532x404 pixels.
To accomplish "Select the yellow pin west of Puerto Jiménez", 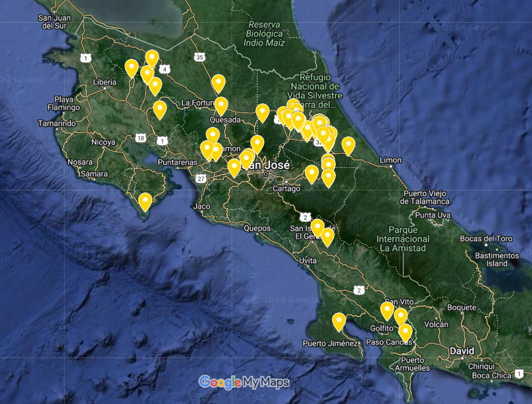I will coord(339,322).
